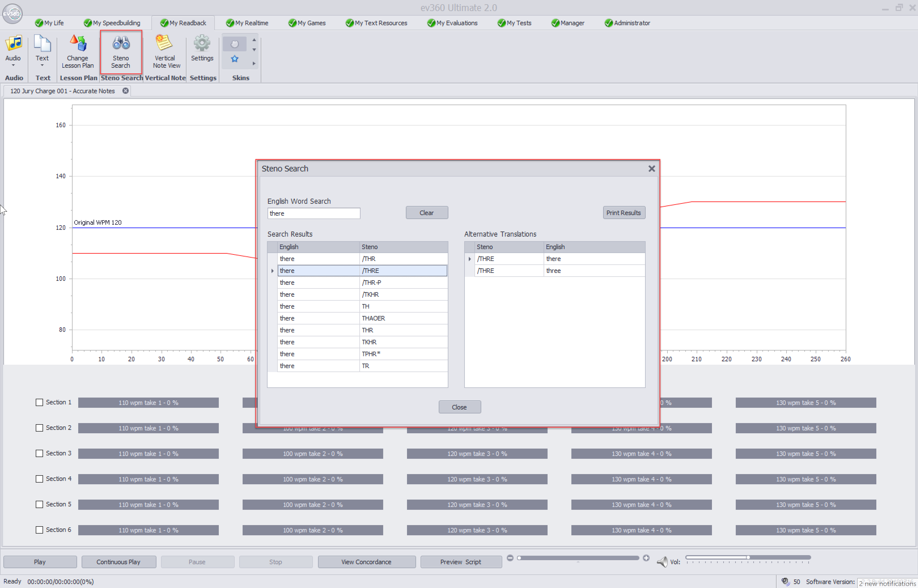Click the Change Lesson Plan icon
This screenshot has height=588, width=918.
pos(78,43)
